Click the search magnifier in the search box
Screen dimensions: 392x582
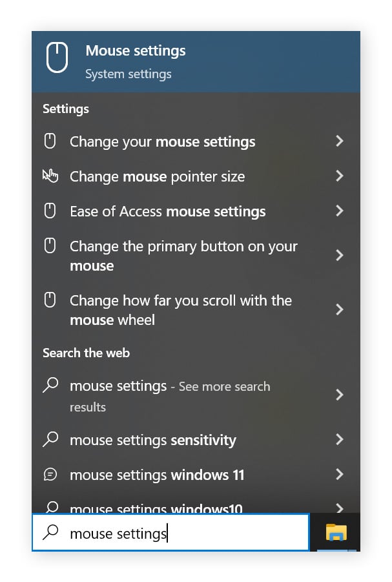50,532
